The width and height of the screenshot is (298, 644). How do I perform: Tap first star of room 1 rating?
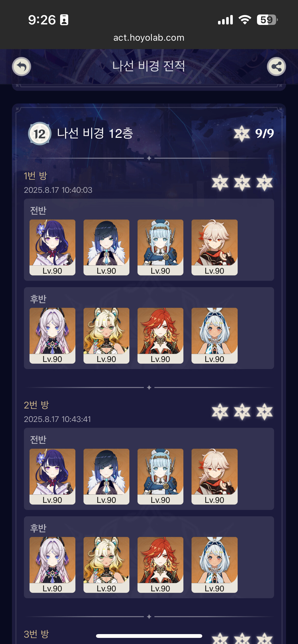220,183
